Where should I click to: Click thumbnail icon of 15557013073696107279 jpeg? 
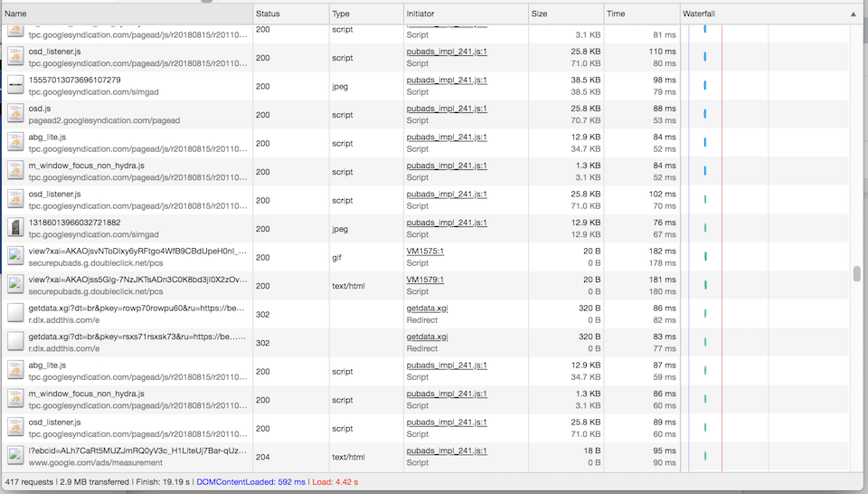pyautogui.click(x=15, y=86)
